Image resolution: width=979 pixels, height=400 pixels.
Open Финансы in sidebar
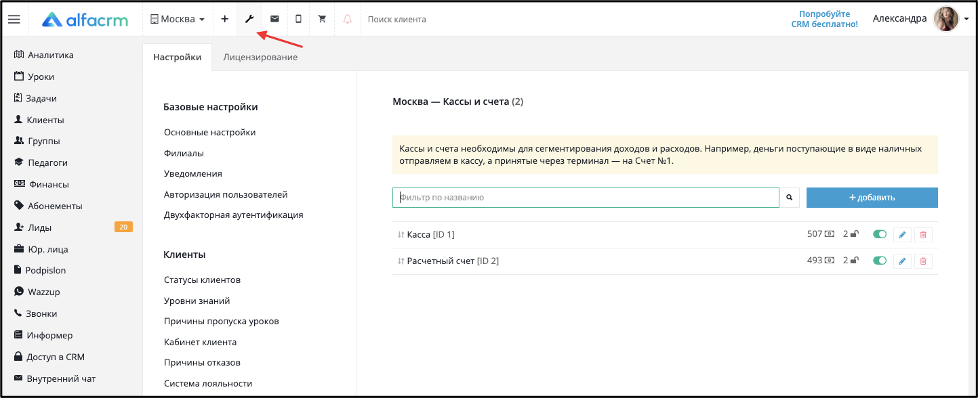(41, 184)
